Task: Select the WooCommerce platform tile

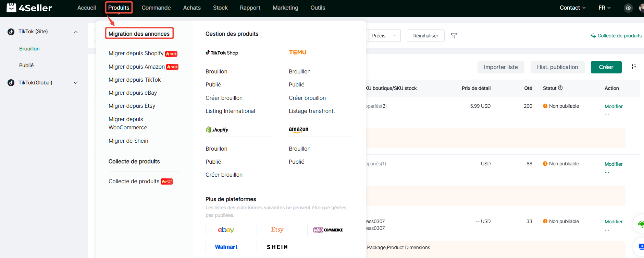Action: 328,230
